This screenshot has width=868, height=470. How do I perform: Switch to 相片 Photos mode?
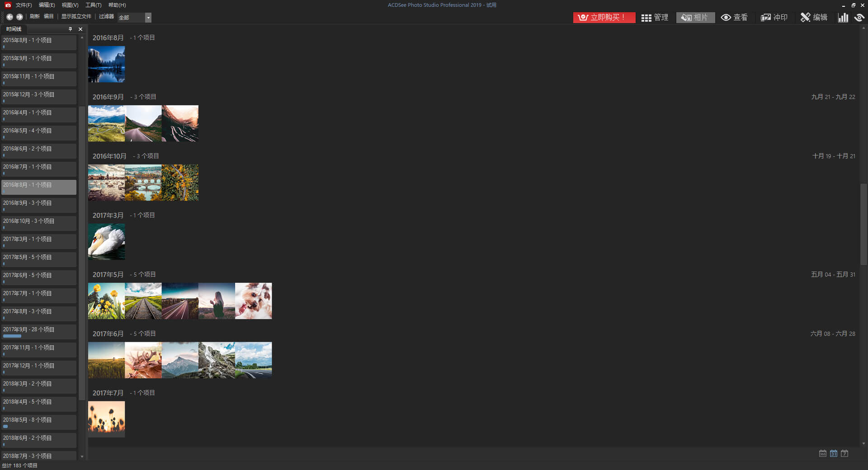(x=695, y=17)
